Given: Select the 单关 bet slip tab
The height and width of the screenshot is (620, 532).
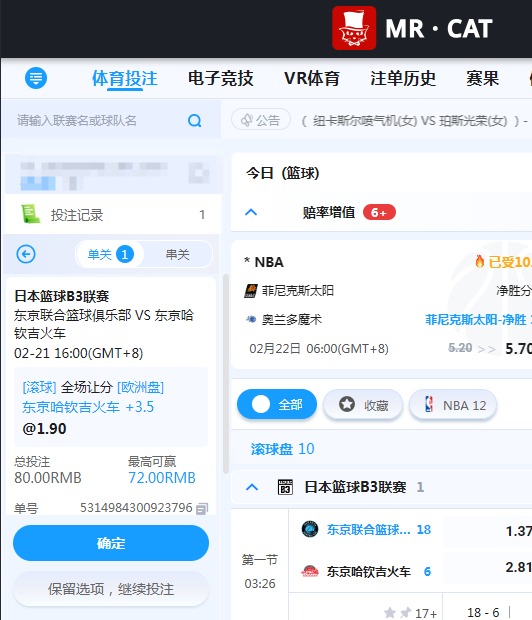Looking at the screenshot, I should point(110,254).
